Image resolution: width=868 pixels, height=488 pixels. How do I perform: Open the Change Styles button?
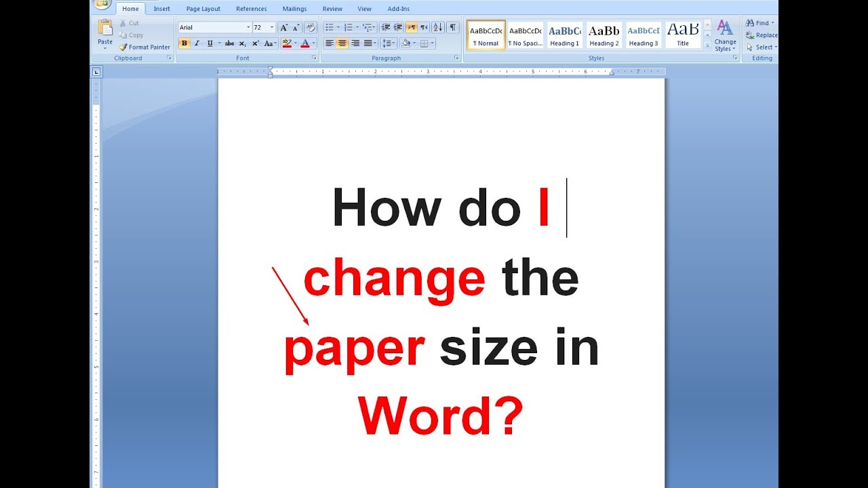pos(725,36)
